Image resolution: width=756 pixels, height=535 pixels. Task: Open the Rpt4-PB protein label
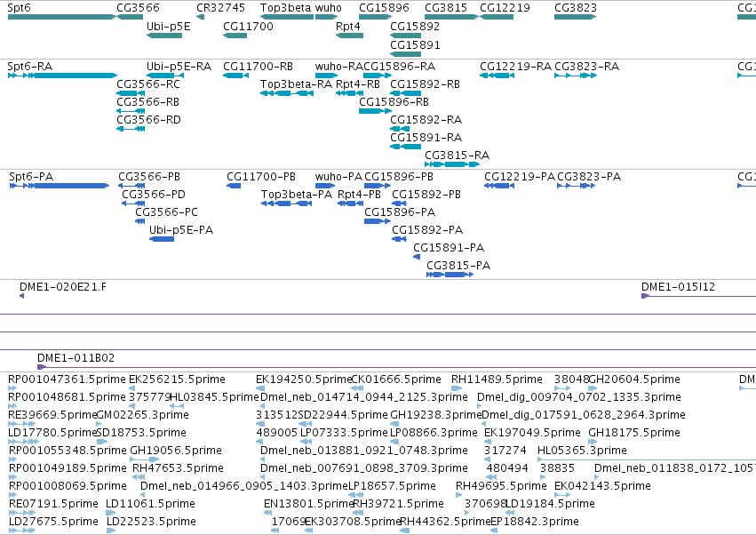[x=359, y=195]
